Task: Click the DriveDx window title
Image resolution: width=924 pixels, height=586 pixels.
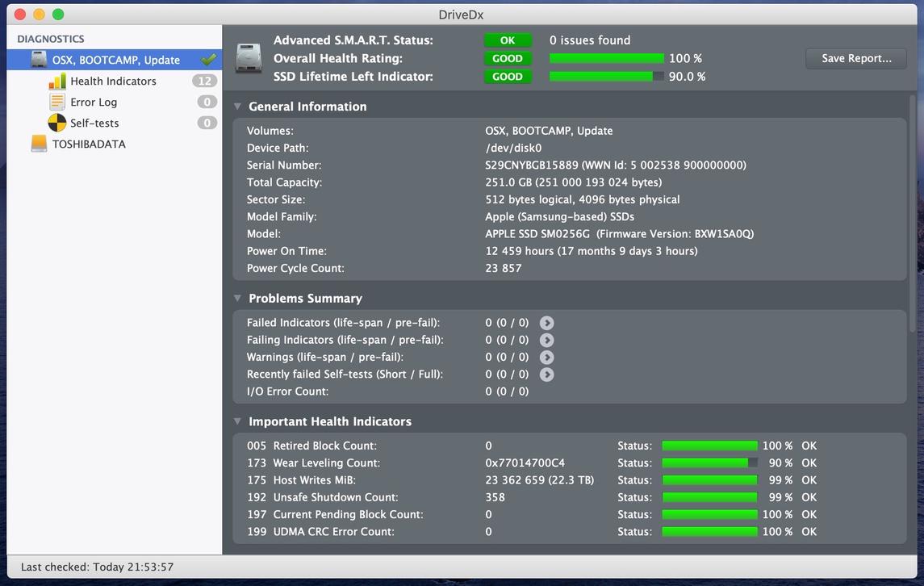Action: [x=462, y=15]
